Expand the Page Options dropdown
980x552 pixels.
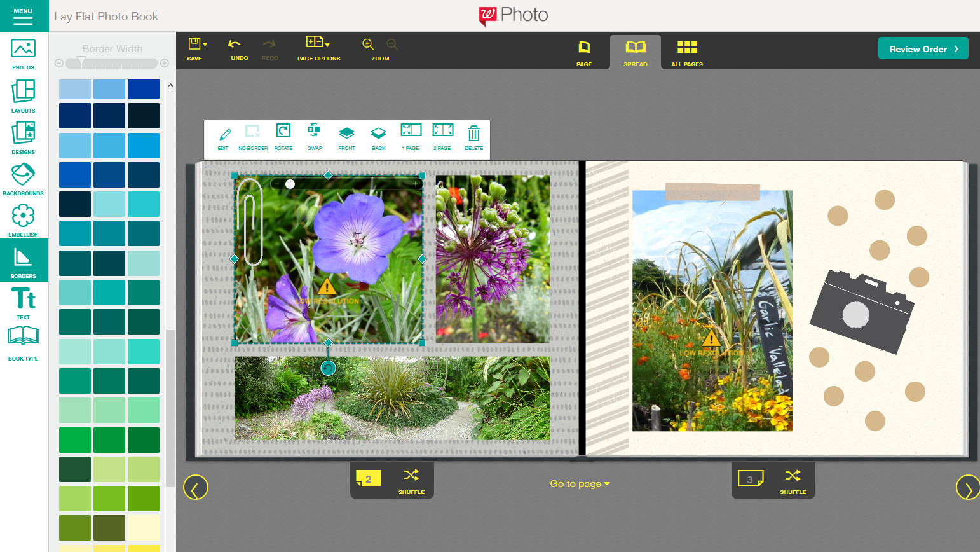(x=318, y=49)
